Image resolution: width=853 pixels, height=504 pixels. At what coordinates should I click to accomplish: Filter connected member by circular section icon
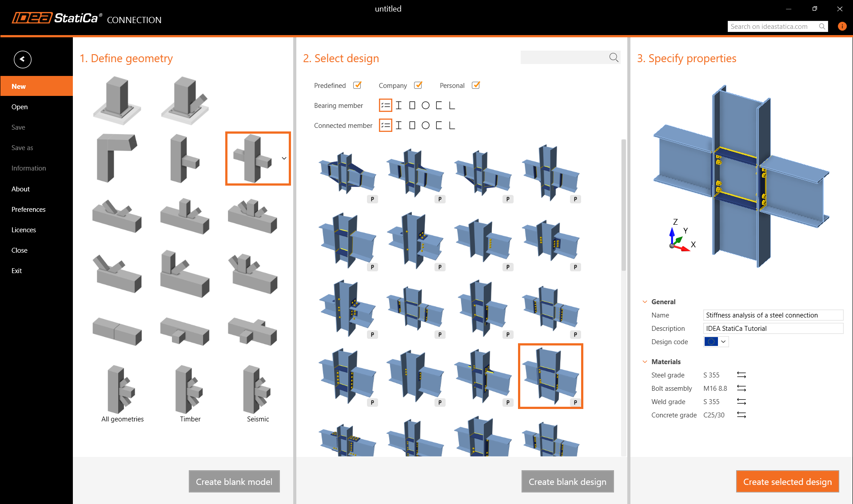pos(425,125)
